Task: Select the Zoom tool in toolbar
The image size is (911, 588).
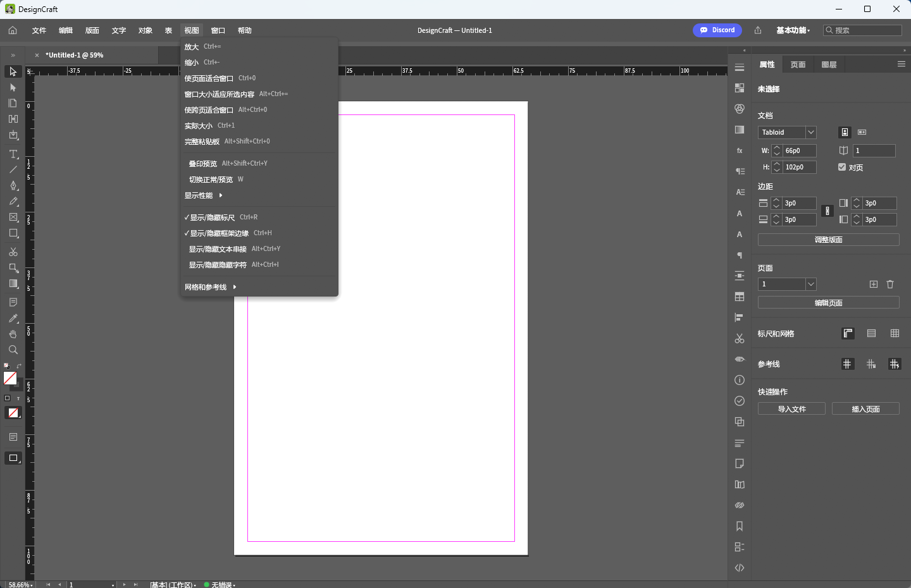Action: click(13, 350)
